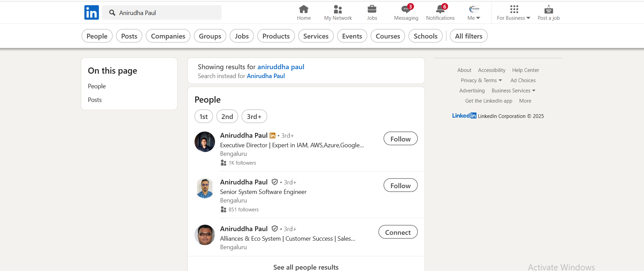Connect with Aniruddha Paul, Alliances
This screenshot has width=644, height=271.
coord(398,232)
